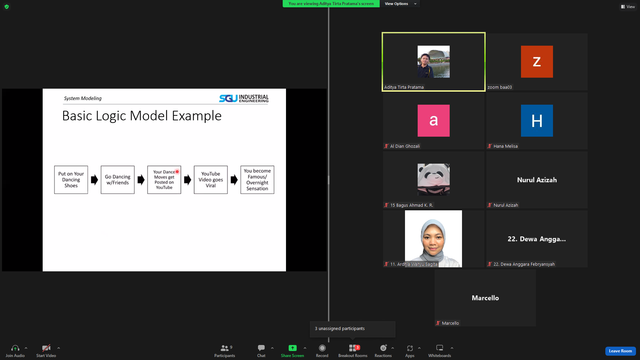This screenshot has height=360, width=640.
Task: Click the muted mic icon beside Marcello's name
Action: [438, 323]
